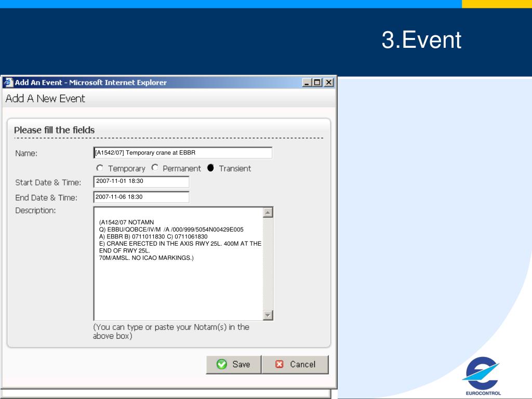Click the '3.Event' slide title
The image size is (532, 399).
point(421,39)
